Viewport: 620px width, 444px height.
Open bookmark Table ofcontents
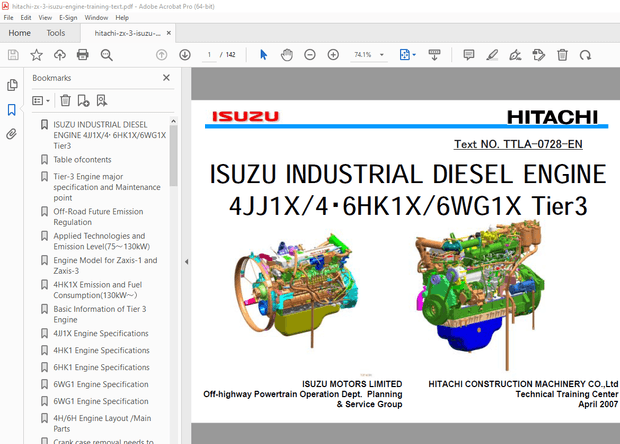82,160
